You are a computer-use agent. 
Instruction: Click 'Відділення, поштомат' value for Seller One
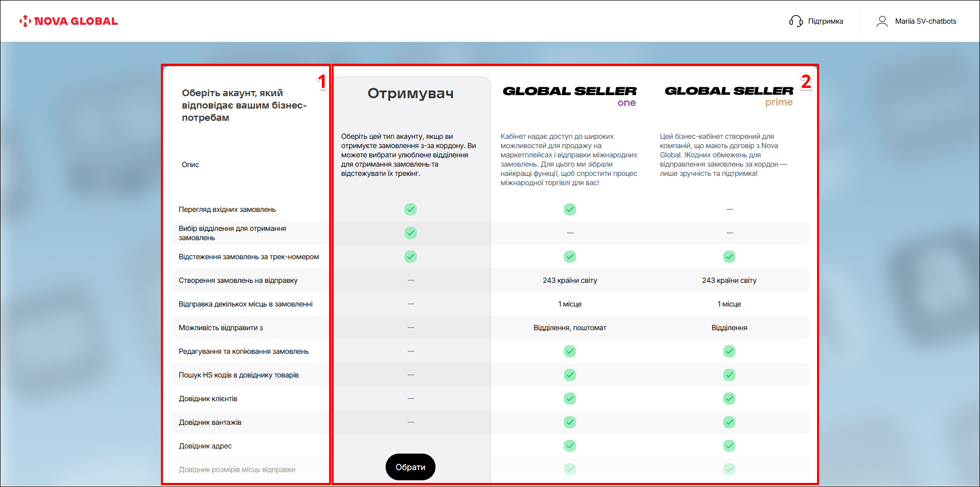[x=570, y=328]
